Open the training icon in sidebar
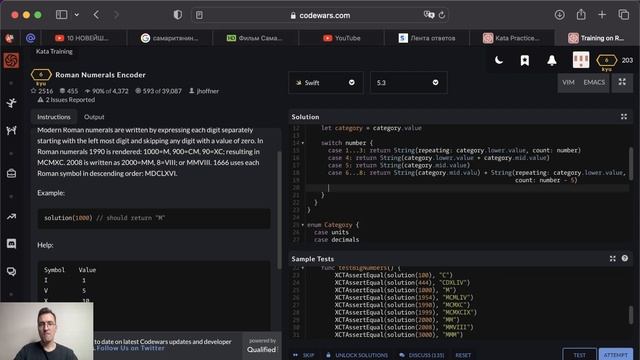This screenshot has height=360, width=640. (x=11, y=103)
